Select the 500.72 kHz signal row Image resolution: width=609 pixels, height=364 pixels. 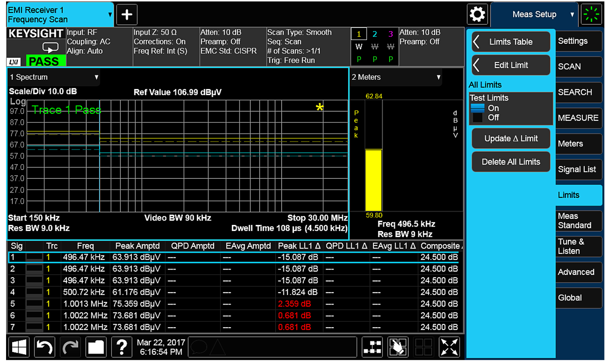click(233, 292)
